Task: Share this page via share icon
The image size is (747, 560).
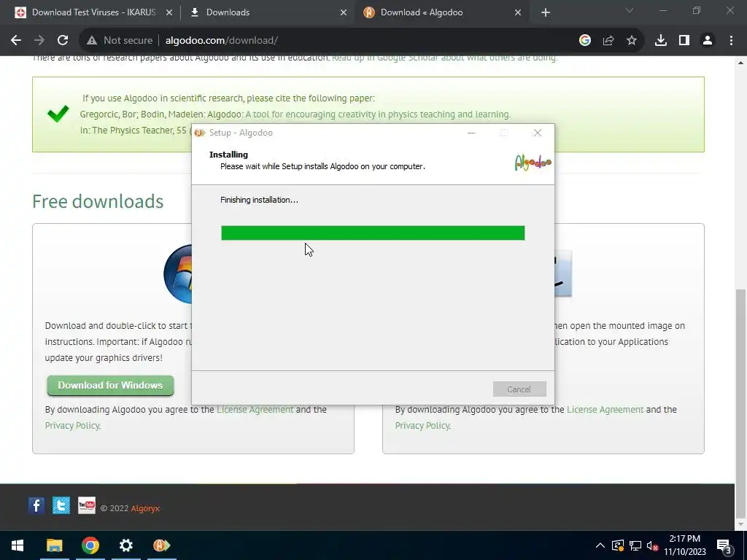Action: pos(608,41)
